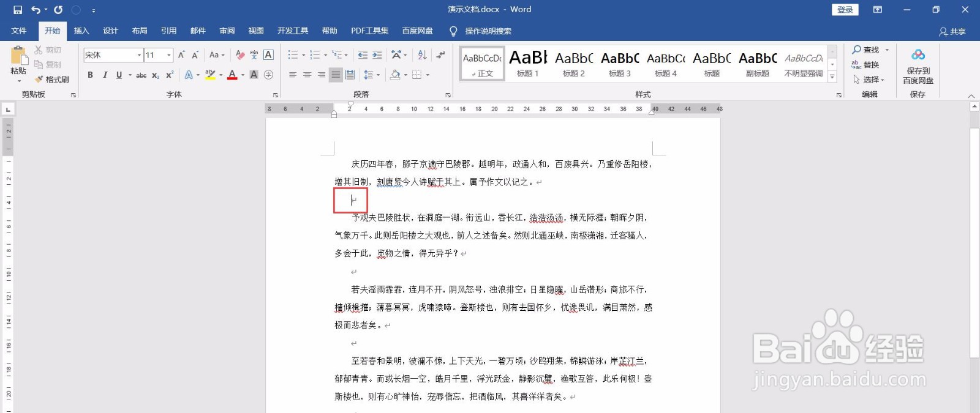The height and width of the screenshot is (413, 980).
Task: Increase paragraph indent
Action: pos(377,55)
